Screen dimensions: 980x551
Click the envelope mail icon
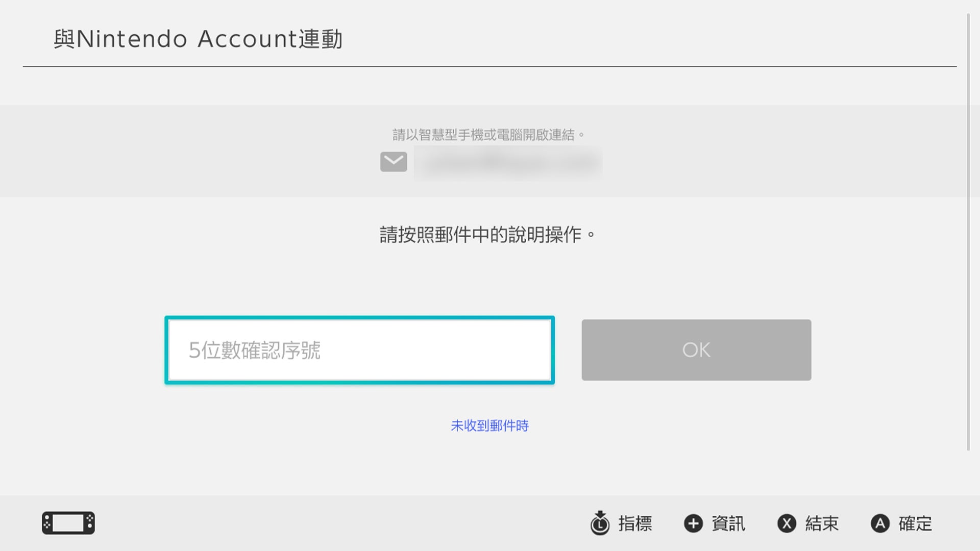(x=394, y=162)
